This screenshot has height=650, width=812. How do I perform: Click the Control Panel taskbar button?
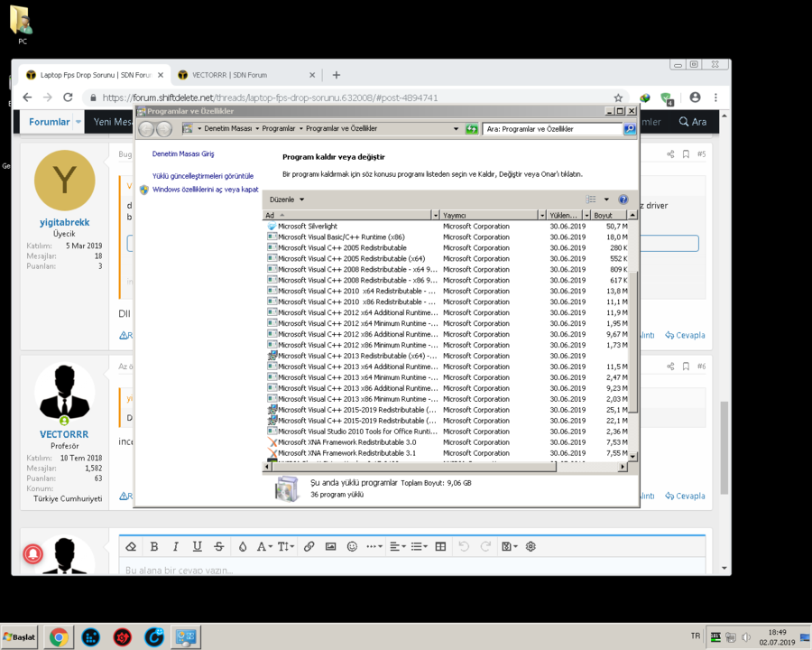point(185,637)
